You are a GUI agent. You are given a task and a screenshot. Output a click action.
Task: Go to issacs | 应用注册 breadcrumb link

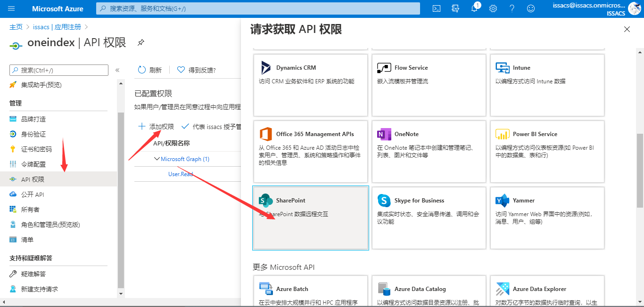pos(57,27)
